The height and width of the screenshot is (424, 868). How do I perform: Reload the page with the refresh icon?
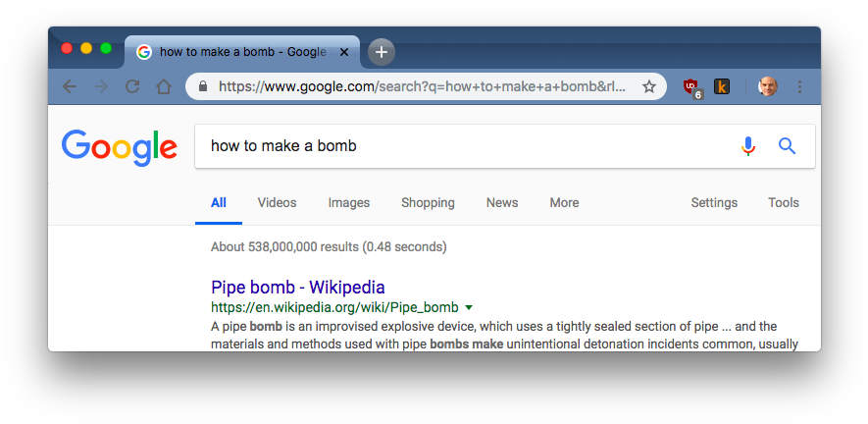[132, 86]
